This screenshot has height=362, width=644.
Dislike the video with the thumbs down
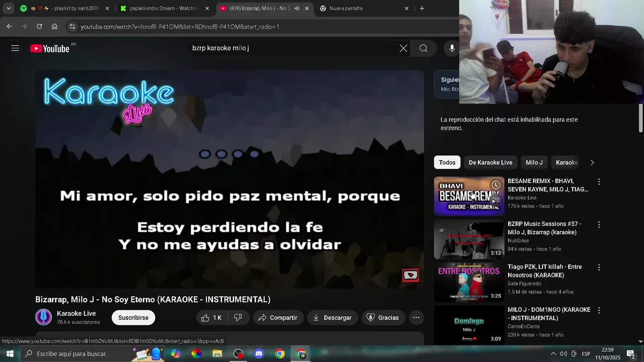point(238,318)
